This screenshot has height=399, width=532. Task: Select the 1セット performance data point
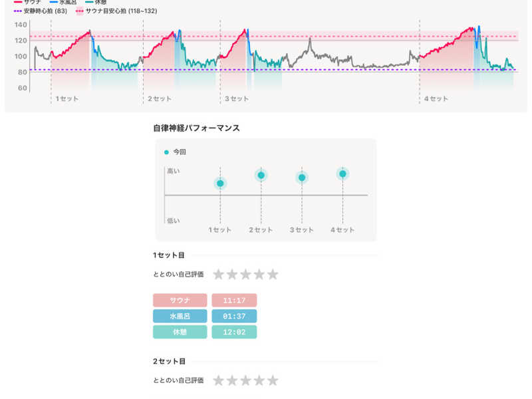tap(220, 184)
